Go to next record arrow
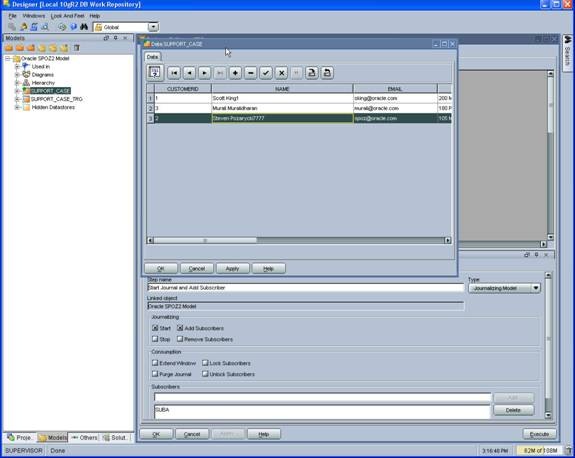The image size is (575, 458). pos(204,73)
